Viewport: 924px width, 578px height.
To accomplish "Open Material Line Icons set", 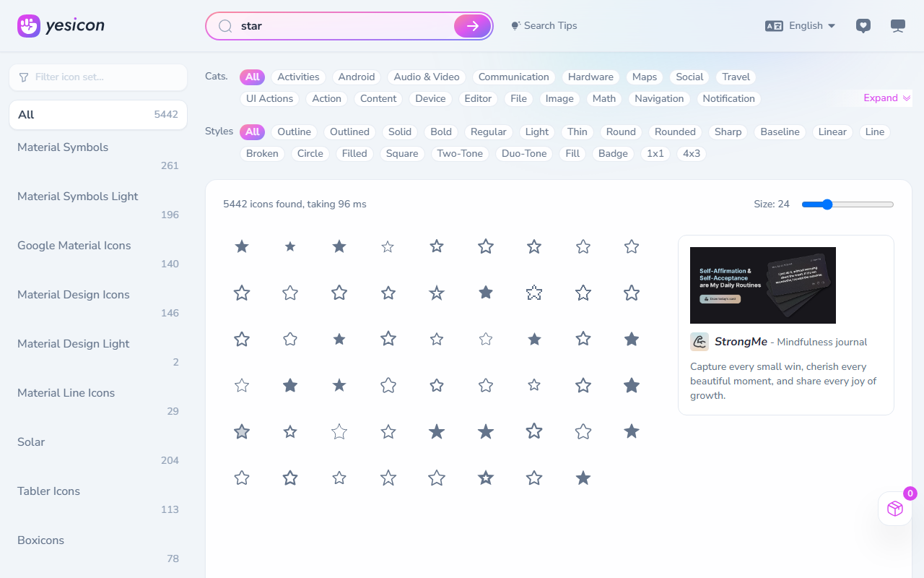I will pos(98,402).
